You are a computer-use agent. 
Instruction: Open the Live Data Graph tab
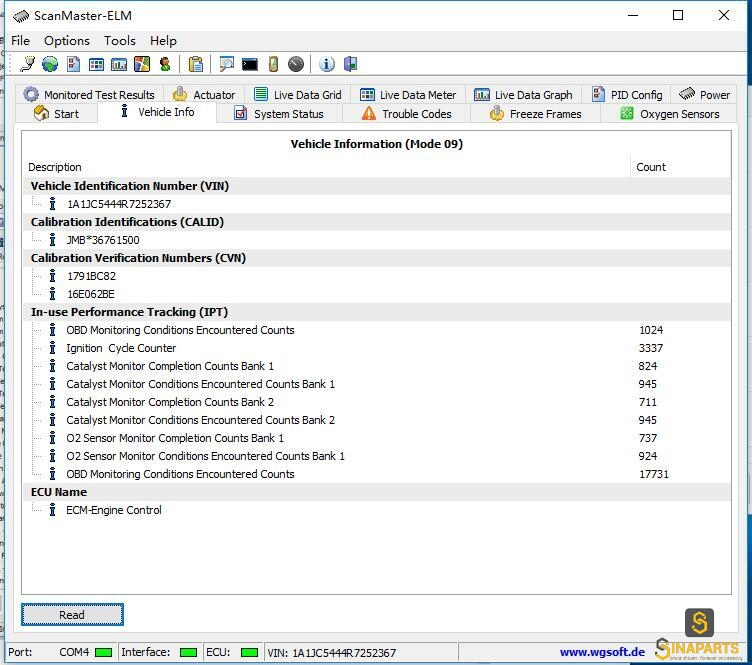523,94
